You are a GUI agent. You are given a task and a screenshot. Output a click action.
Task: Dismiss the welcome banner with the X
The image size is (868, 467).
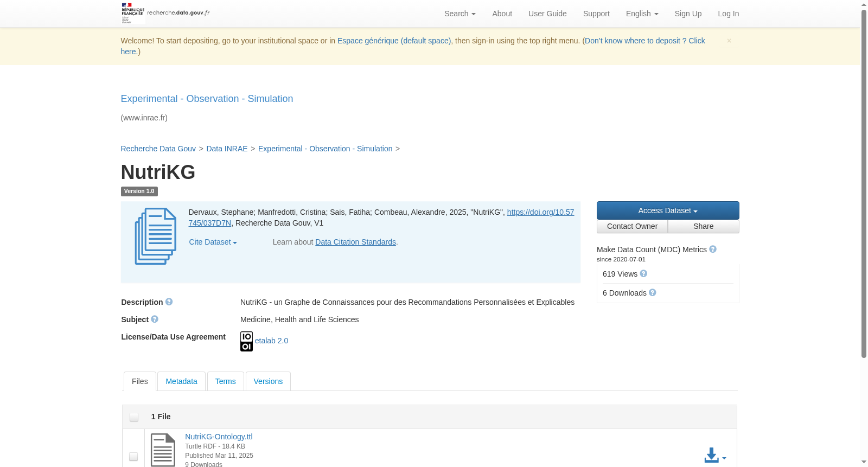[x=729, y=41]
